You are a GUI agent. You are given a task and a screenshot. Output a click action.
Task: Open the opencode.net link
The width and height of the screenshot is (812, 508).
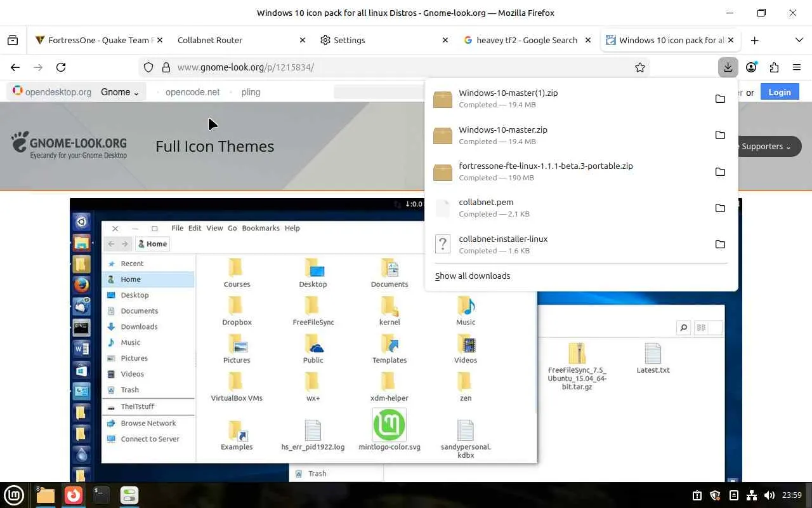pos(192,92)
